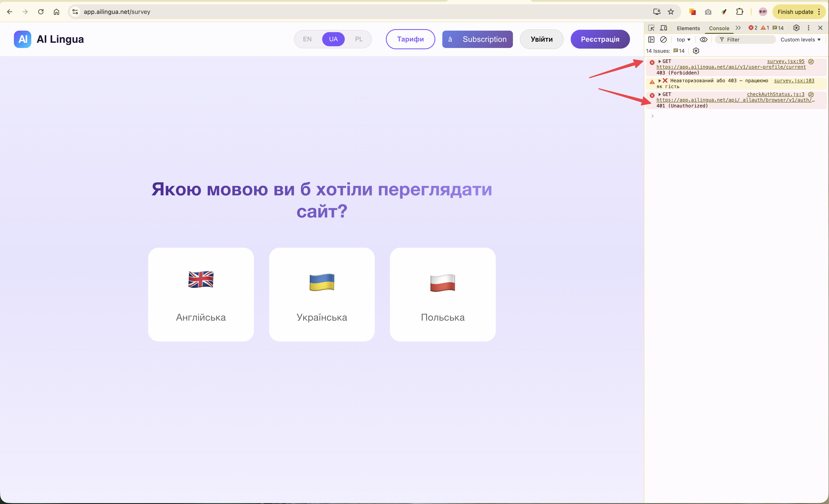Image resolution: width=829 pixels, height=504 pixels.
Task: Open the survey.jsx:95 source link
Action: point(785,61)
